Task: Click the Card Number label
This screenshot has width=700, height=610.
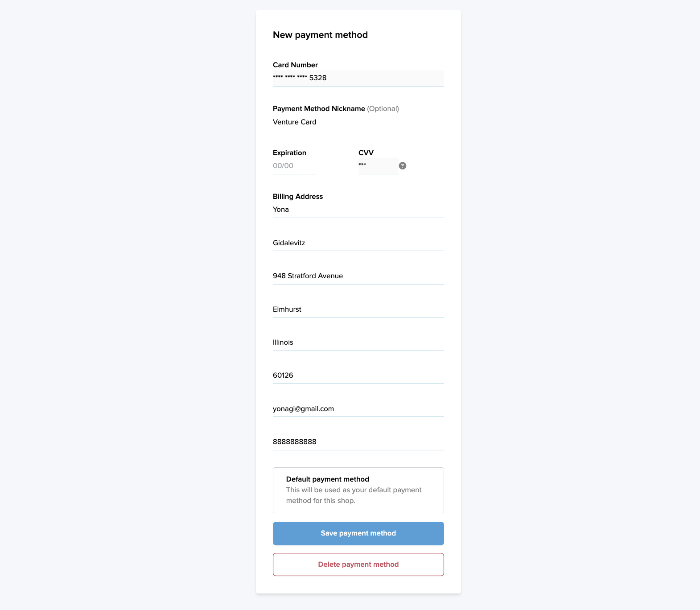Action: pyautogui.click(x=295, y=65)
